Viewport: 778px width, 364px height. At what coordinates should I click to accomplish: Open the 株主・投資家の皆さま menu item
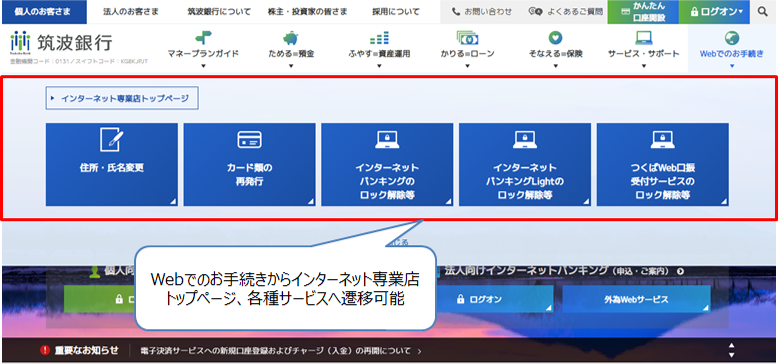click(x=307, y=12)
